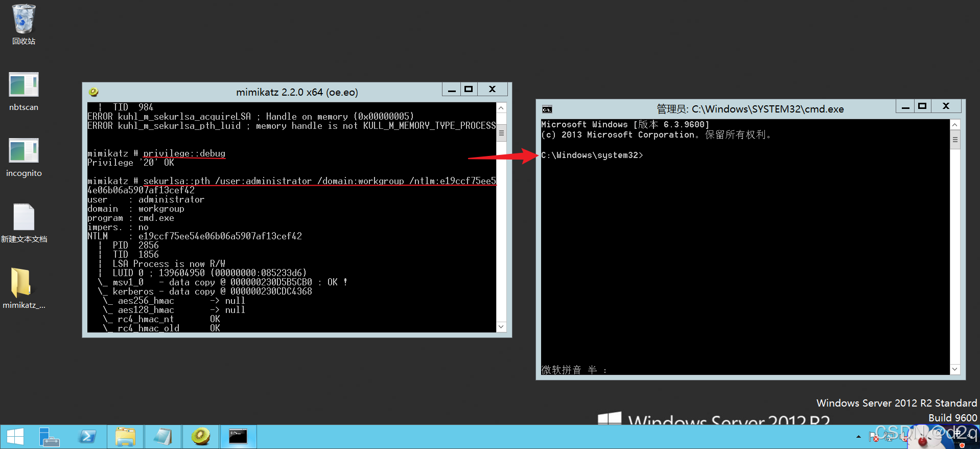The height and width of the screenshot is (449, 980).
Task: Minimize the mimikatz window
Action: click(452, 89)
